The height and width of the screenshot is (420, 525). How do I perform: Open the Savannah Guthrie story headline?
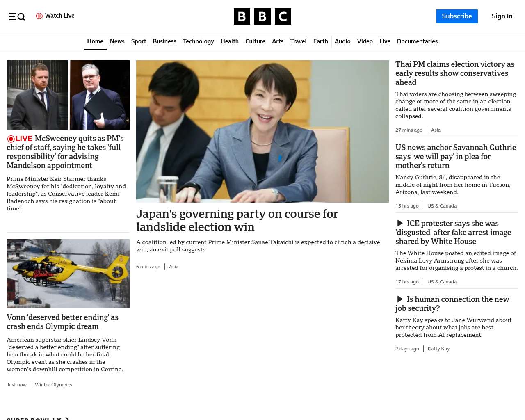tap(455, 156)
